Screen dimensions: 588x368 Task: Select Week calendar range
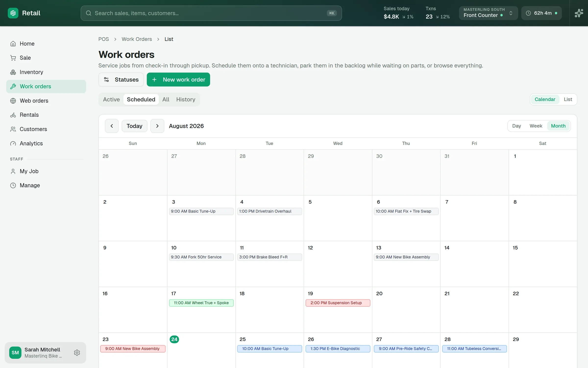pyautogui.click(x=536, y=126)
